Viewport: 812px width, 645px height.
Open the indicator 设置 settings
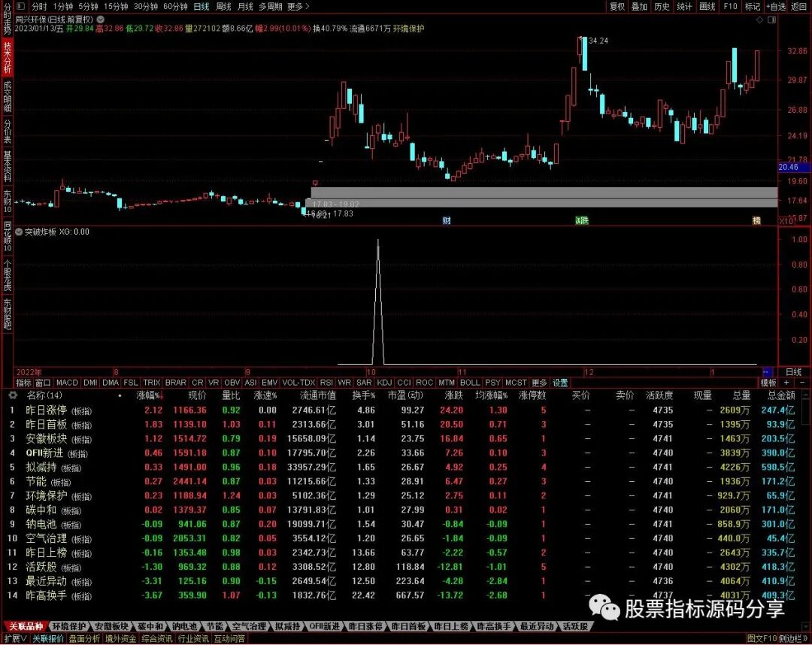(560, 383)
